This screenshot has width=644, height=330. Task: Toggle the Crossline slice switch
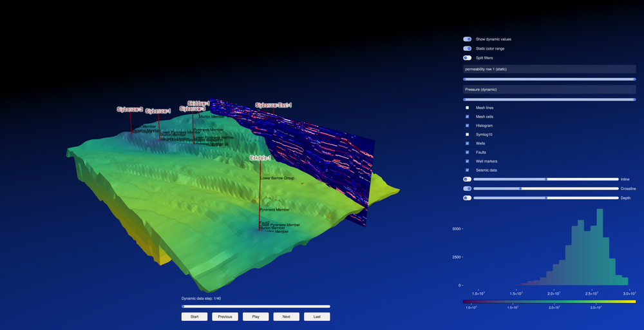pyautogui.click(x=467, y=189)
